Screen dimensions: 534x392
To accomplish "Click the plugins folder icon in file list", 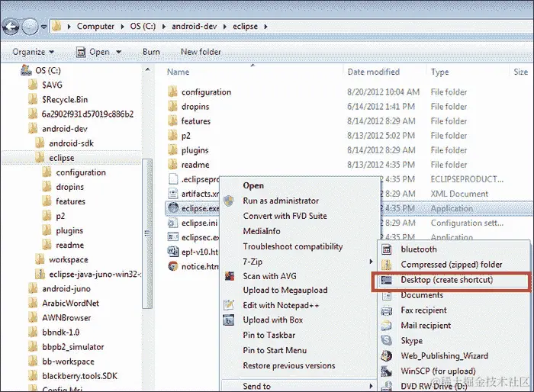I will coord(172,149).
